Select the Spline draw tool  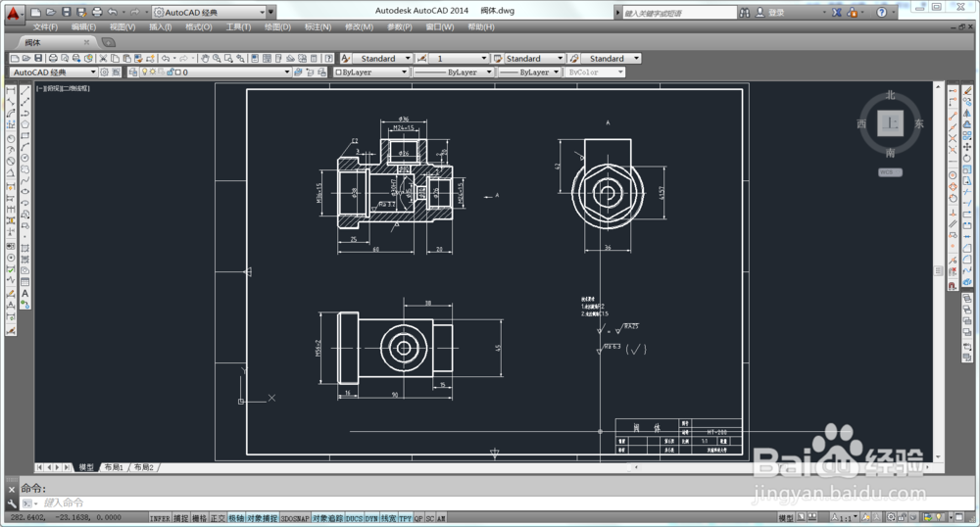tap(25, 180)
